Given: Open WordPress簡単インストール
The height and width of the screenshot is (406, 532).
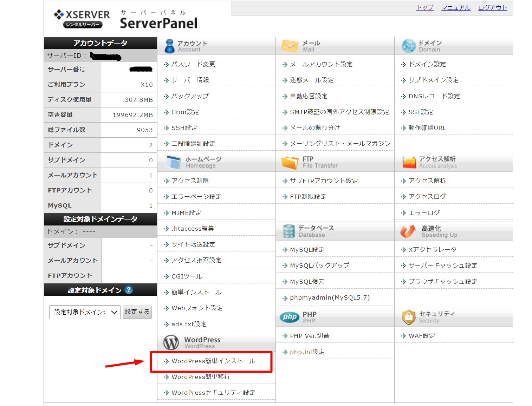Looking at the screenshot, I should point(213,361).
